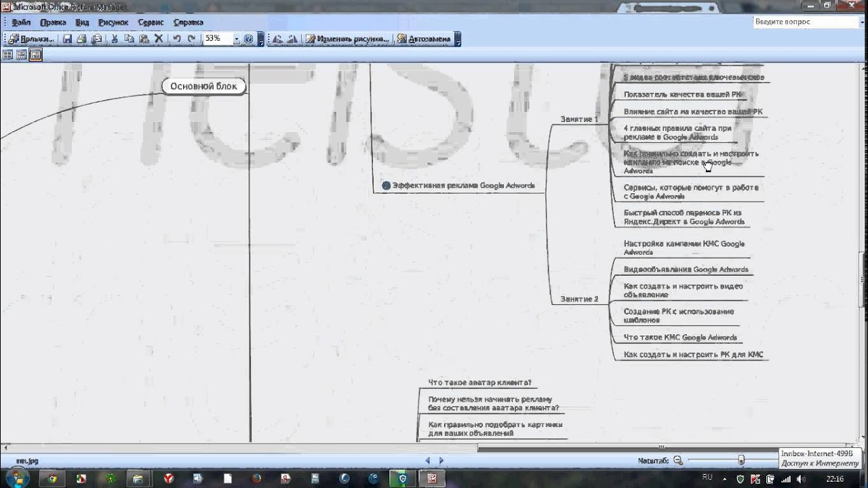This screenshot has width=868, height=488.
Task: Open the Shortcuts (Ярлыки) pane button
Action: coord(31,39)
